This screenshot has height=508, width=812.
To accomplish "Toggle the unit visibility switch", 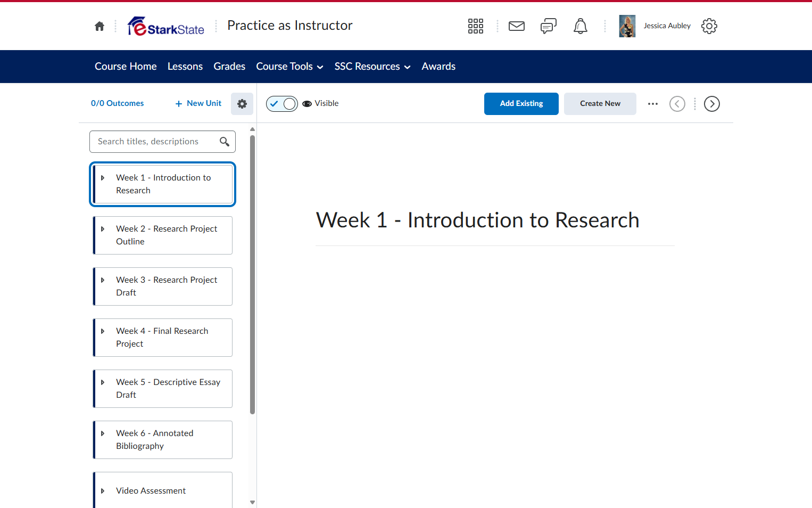I will (x=282, y=104).
